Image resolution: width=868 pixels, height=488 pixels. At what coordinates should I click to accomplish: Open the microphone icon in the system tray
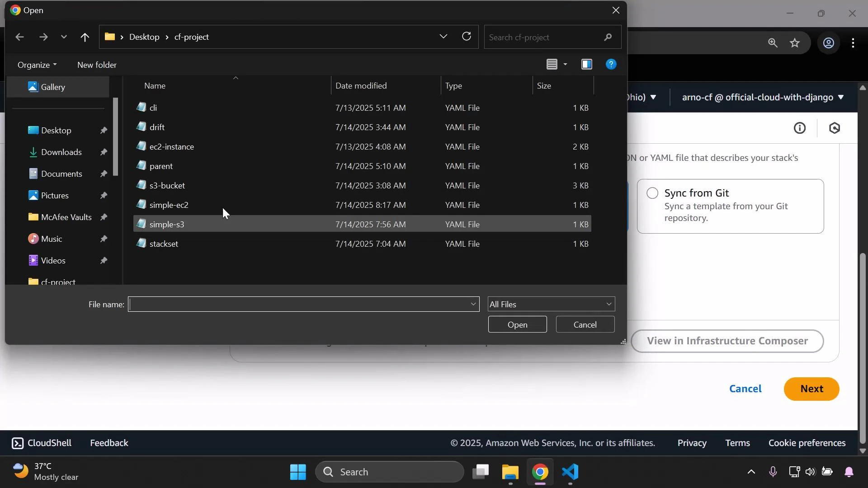point(773,472)
